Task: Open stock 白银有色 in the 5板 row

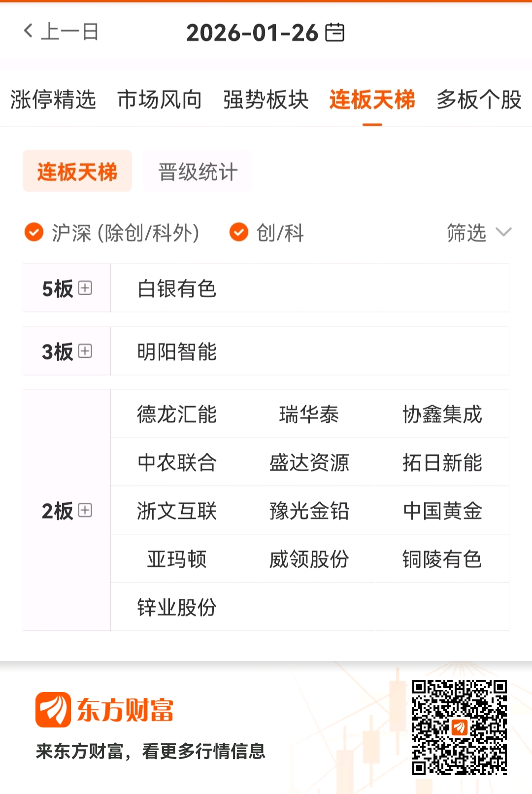Action: [177, 288]
